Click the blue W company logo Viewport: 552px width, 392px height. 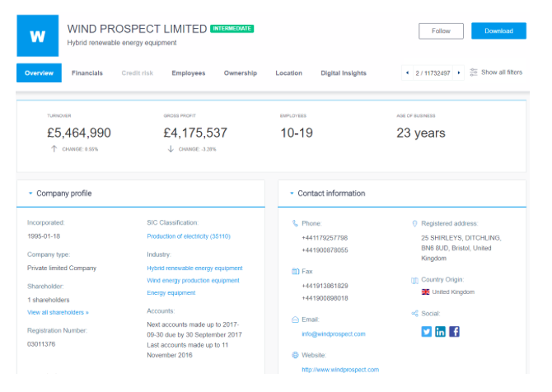(38, 35)
